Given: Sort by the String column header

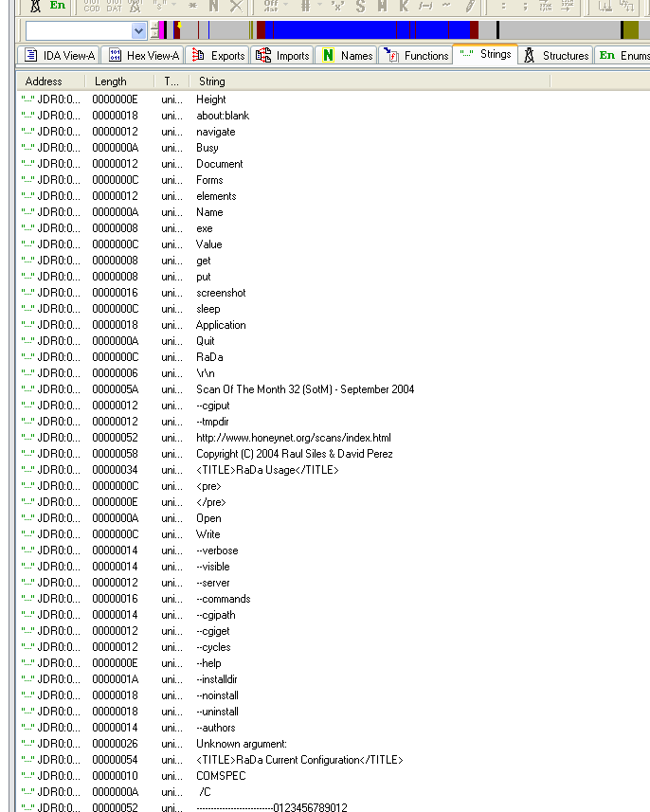Looking at the screenshot, I should [370, 81].
